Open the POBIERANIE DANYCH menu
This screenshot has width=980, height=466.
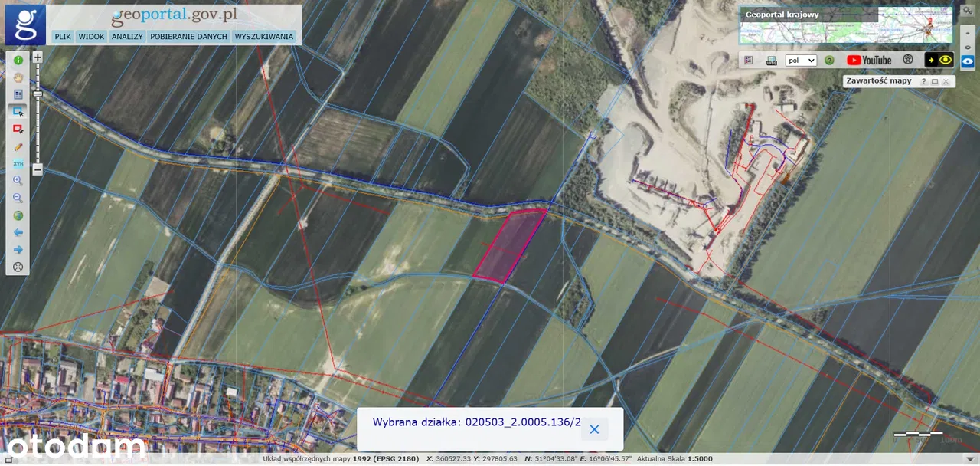(188, 36)
